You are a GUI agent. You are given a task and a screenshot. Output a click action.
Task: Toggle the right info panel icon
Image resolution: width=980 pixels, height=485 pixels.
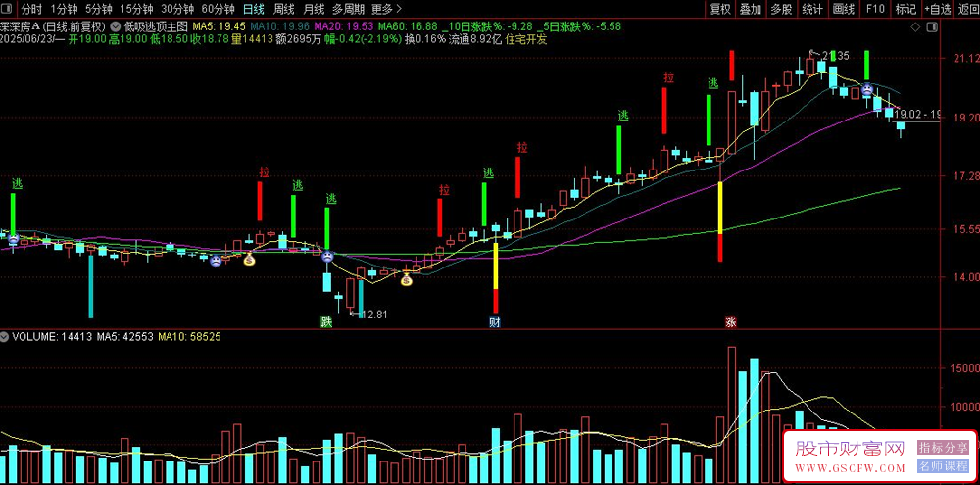pos(933,26)
